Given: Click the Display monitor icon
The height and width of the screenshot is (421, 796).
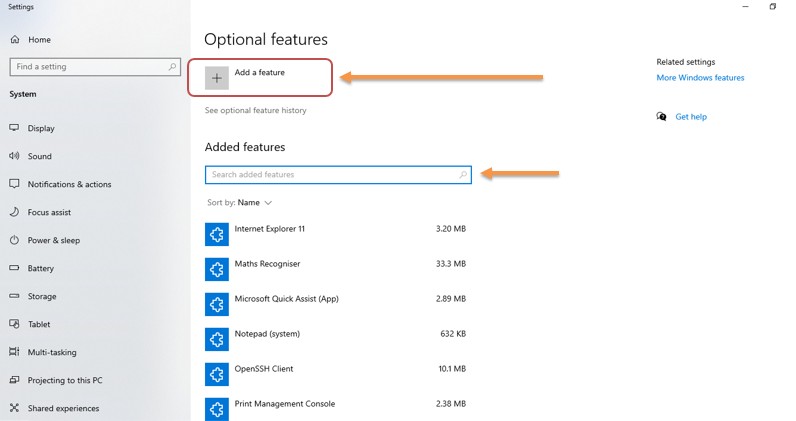Looking at the screenshot, I should click(14, 128).
